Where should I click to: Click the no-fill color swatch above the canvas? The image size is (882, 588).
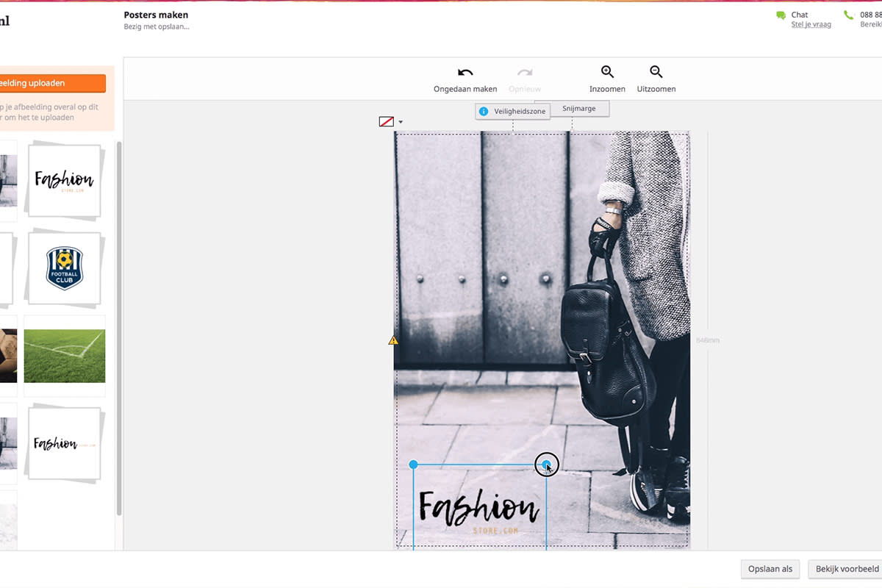pos(387,121)
